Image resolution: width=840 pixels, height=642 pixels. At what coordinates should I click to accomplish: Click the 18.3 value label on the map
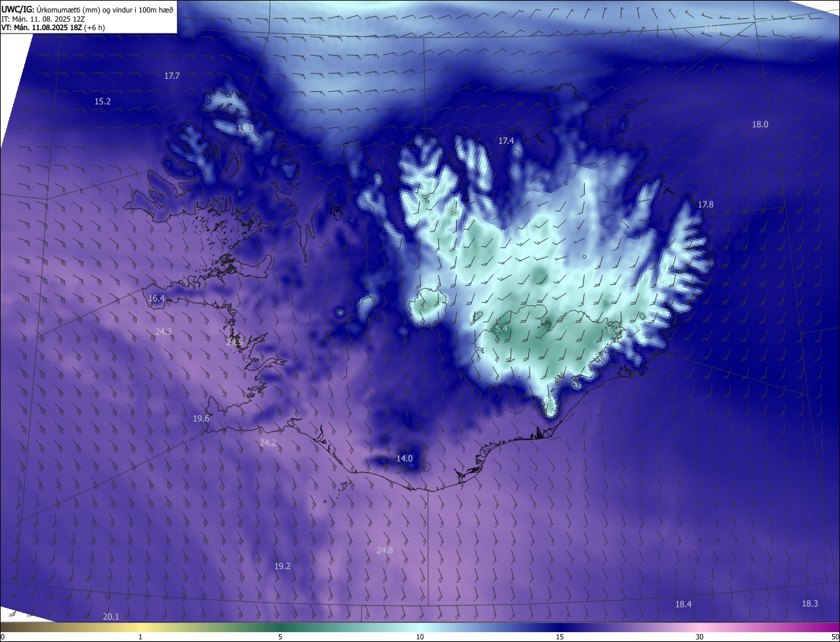(810, 604)
